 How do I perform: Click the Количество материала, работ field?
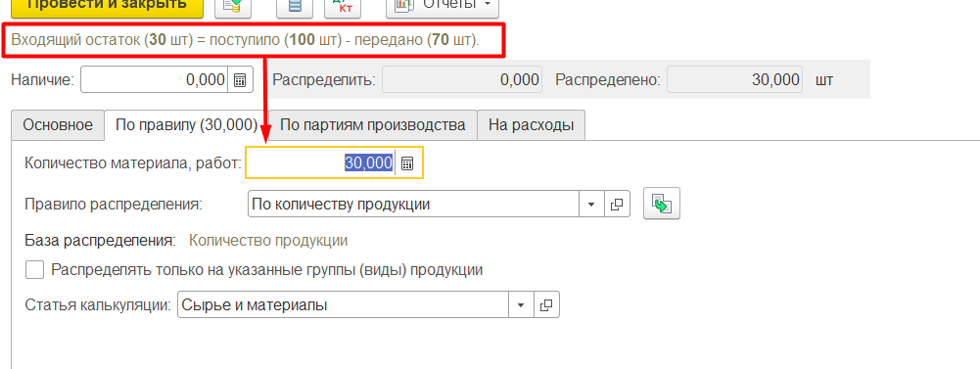coord(321,162)
